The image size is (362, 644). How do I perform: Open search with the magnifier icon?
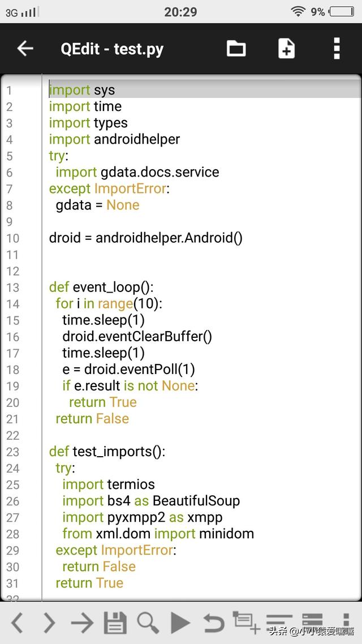(148, 622)
